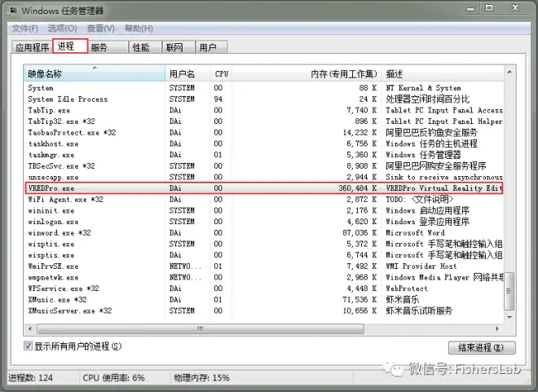
Task: Select the taskmgr.exe process
Action: pyautogui.click(x=264, y=155)
